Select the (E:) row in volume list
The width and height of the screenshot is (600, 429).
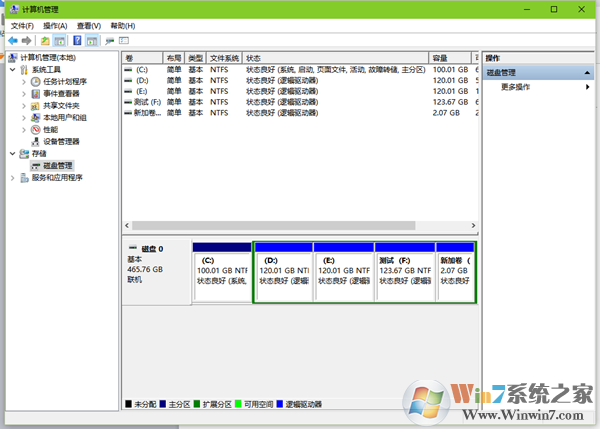tap(140, 91)
